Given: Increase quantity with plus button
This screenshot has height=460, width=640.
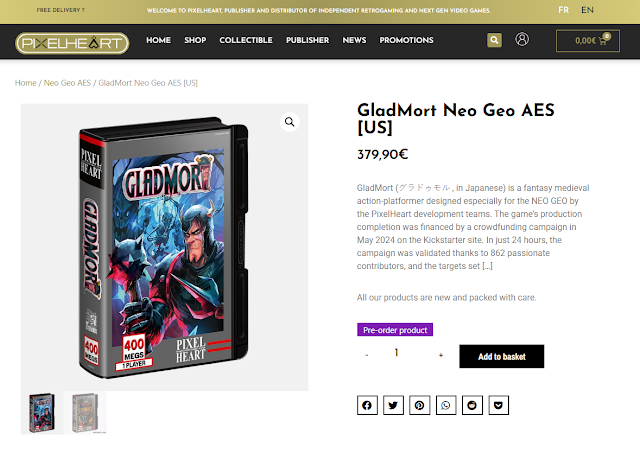Looking at the screenshot, I should point(441,356).
